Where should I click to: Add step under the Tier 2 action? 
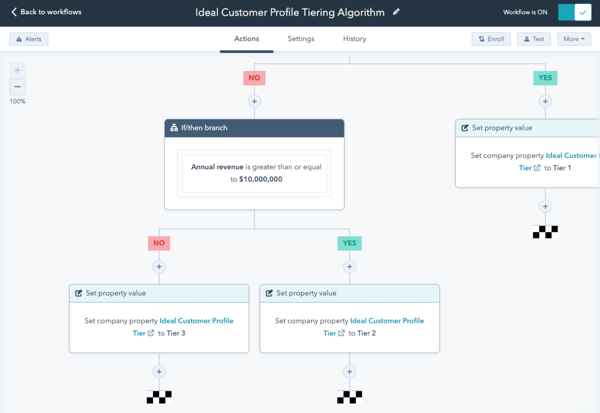(x=349, y=372)
